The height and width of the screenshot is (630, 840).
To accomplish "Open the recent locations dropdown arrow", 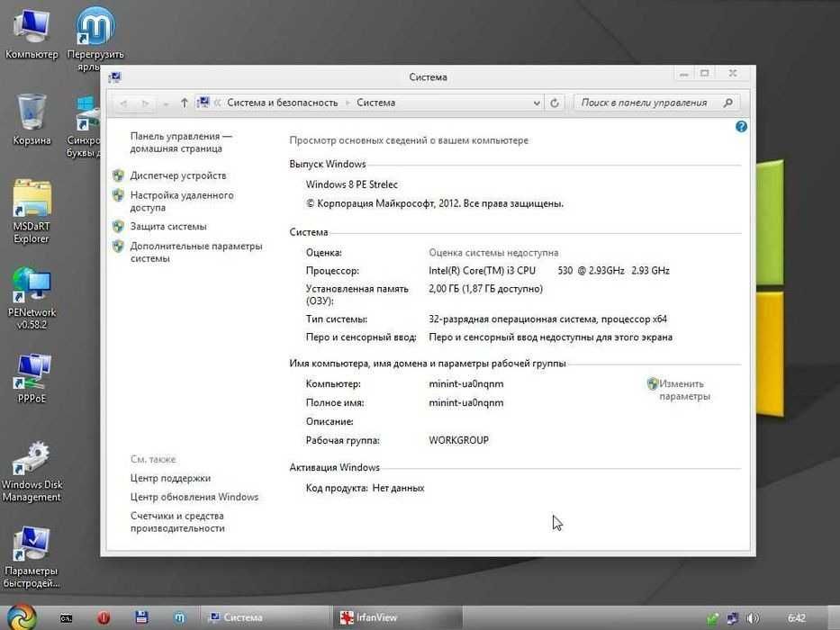I will tap(166, 103).
